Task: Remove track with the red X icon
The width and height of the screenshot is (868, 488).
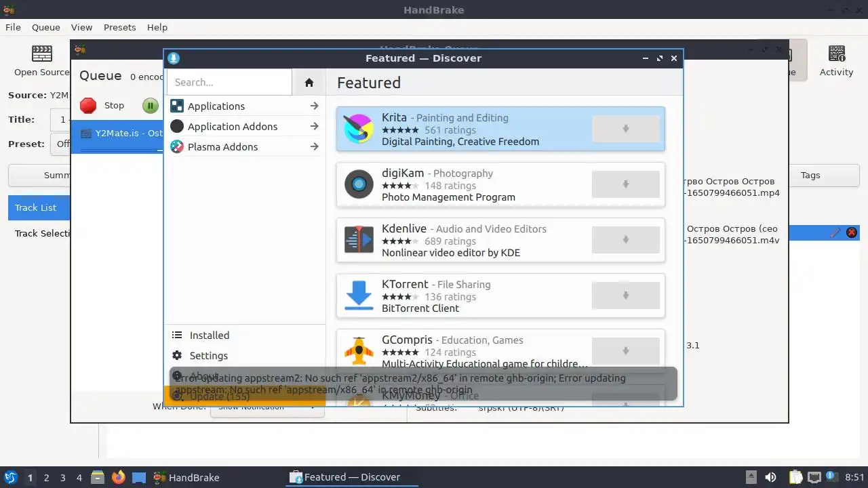Action: (x=852, y=232)
